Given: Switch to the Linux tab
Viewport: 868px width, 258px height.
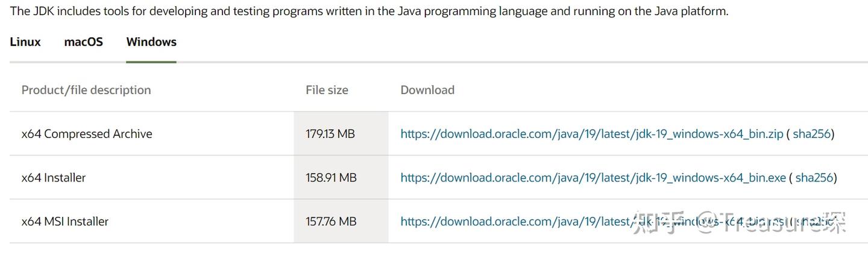Looking at the screenshot, I should 25,42.
